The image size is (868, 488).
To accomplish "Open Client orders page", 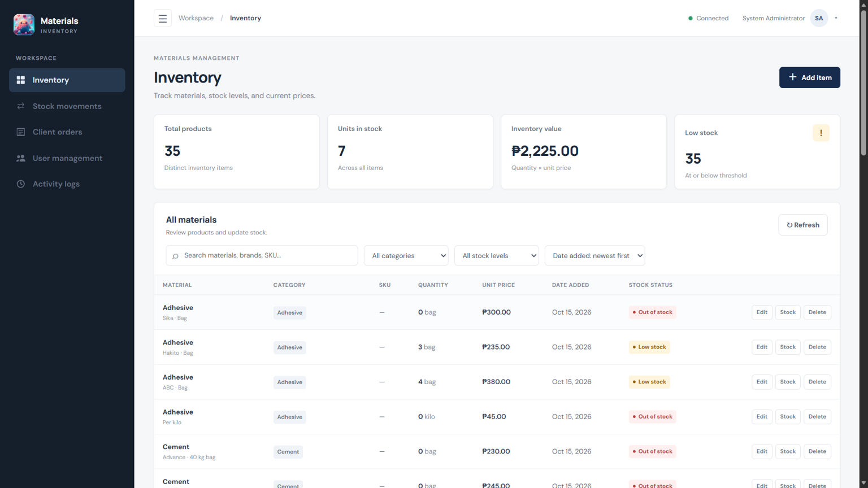I will (x=67, y=132).
